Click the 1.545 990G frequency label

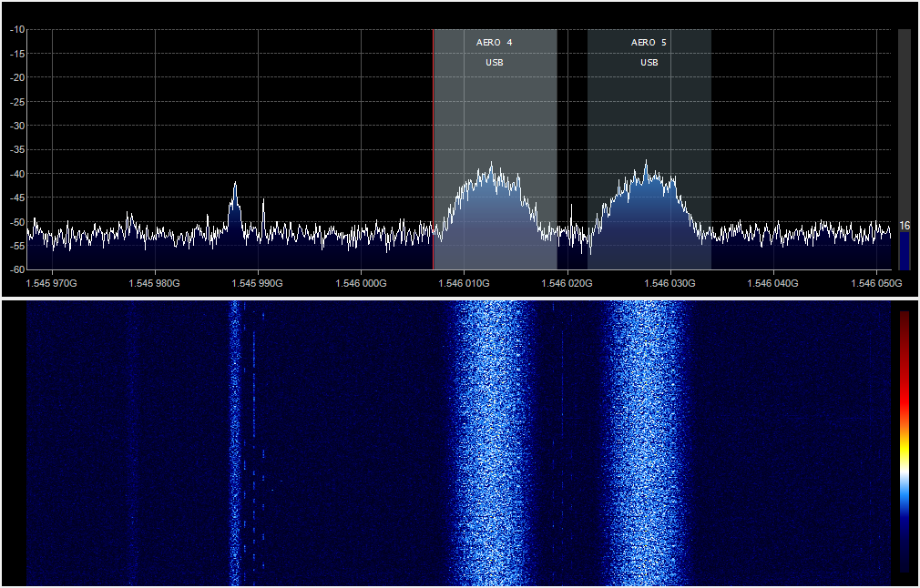pos(258,284)
